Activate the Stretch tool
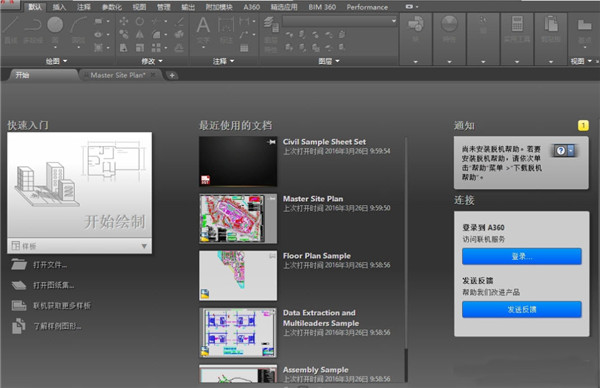This screenshot has height=388, width=600. 124,47
